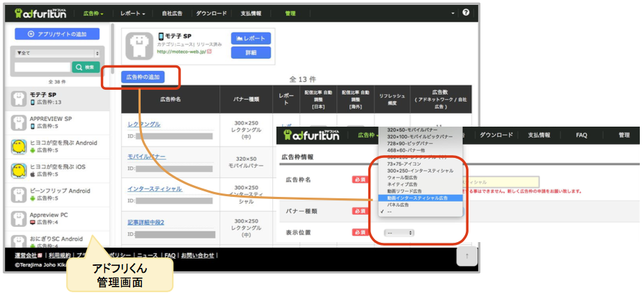Open 支払情報 in main window navigation
The image size is (644, 295).
[251, 13]
